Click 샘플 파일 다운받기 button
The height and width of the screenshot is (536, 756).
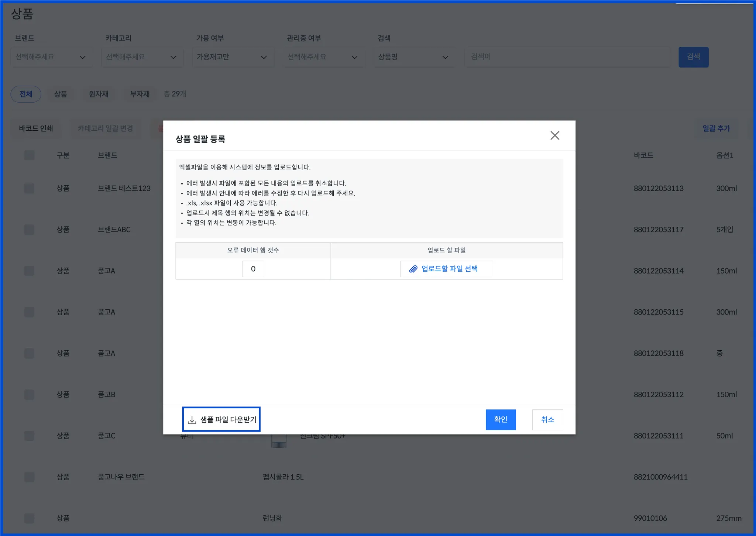(x=221, y=419)
